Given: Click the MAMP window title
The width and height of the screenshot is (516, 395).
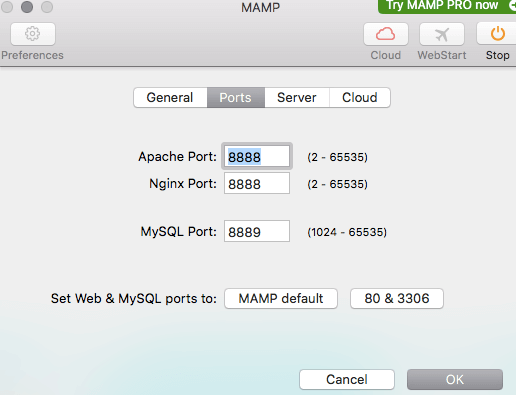Looking at the screenshot, I should pyautogui.click(x=260, y=7).
